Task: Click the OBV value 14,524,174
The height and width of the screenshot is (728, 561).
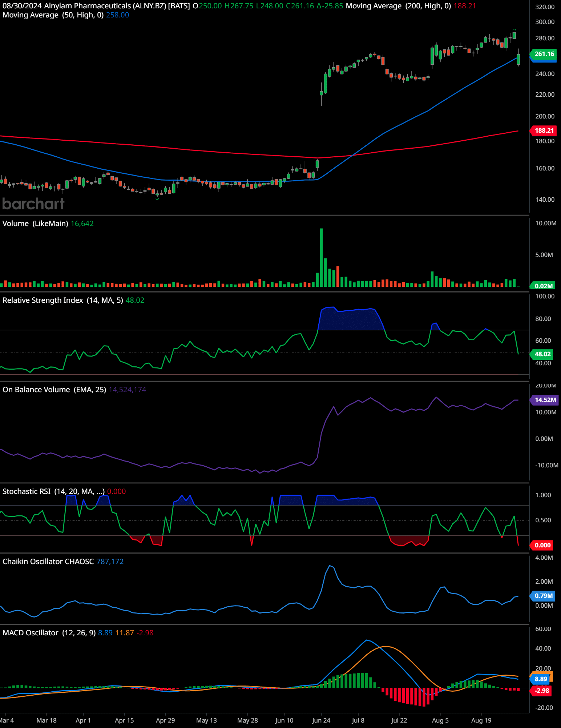Action: 128,390
